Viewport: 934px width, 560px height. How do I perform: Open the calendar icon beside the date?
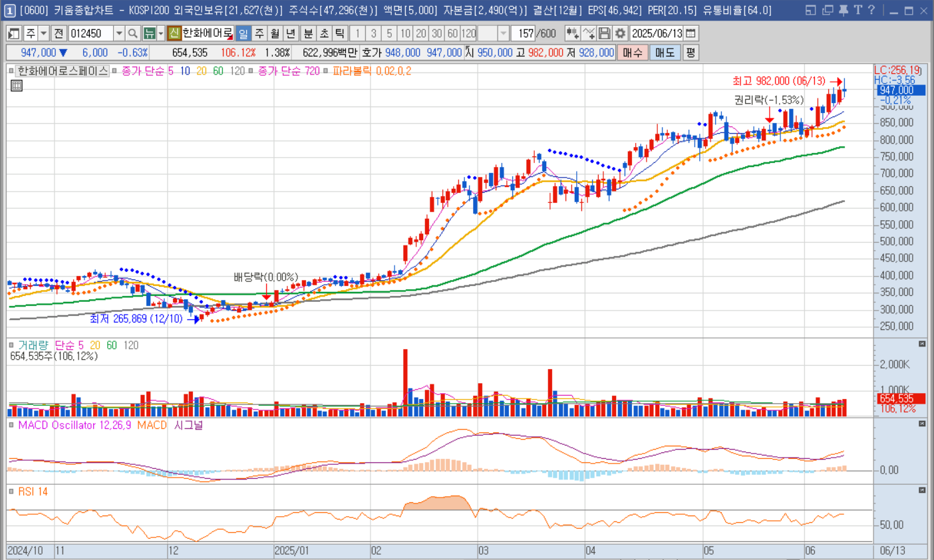691,33
